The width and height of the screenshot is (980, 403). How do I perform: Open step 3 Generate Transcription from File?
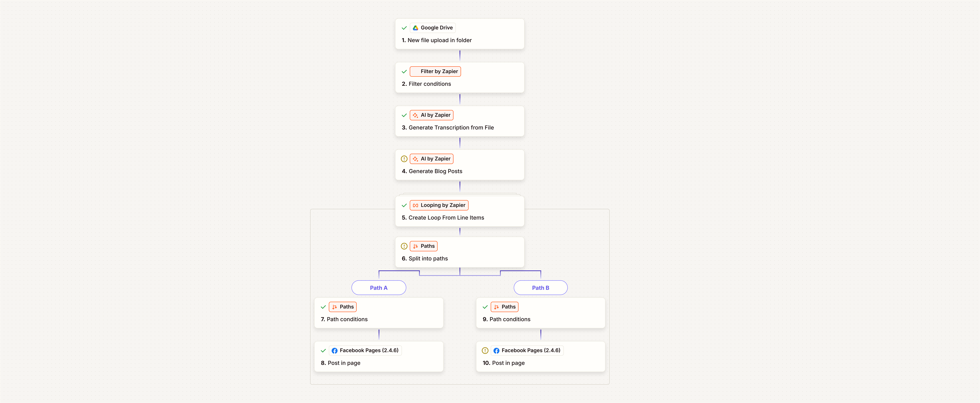coord(460,121)
